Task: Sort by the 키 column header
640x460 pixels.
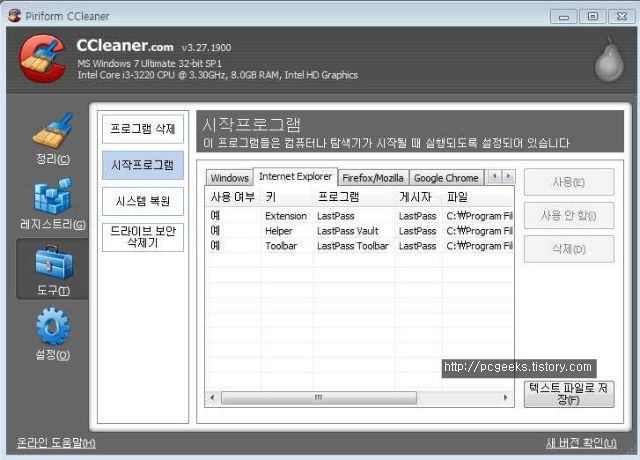Action: pos(287,197)
